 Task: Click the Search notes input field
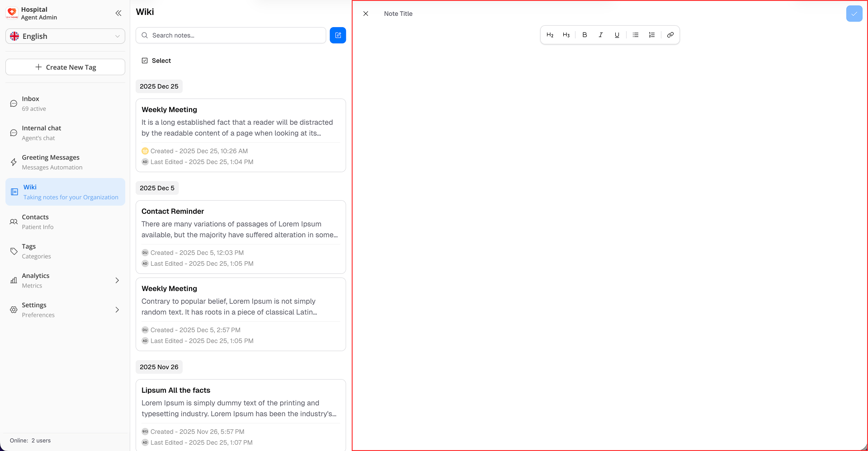tap(231, 35)
